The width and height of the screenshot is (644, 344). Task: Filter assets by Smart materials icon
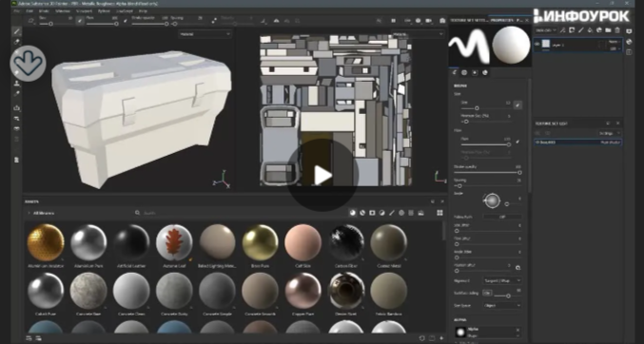point(362,213)
